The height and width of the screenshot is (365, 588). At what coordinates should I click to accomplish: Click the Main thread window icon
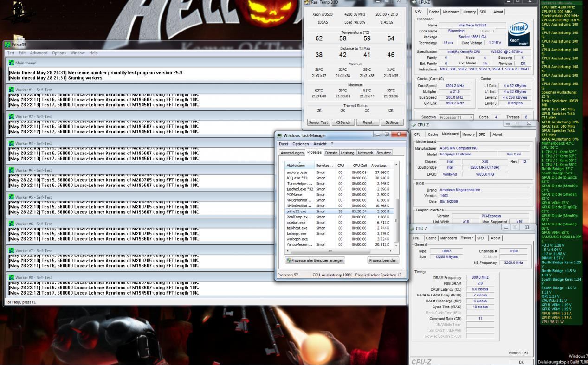12,63
